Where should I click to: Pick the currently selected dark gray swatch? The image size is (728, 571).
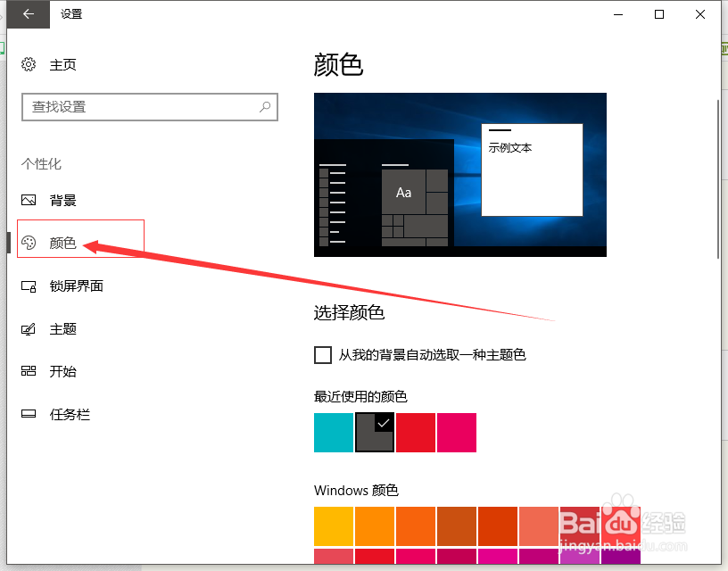point(375,432)
